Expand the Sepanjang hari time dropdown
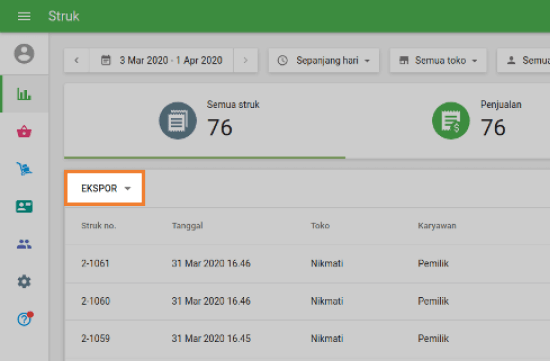Viewport: 550px width, 361px height. pyautogui.click(x=324, y=60)
